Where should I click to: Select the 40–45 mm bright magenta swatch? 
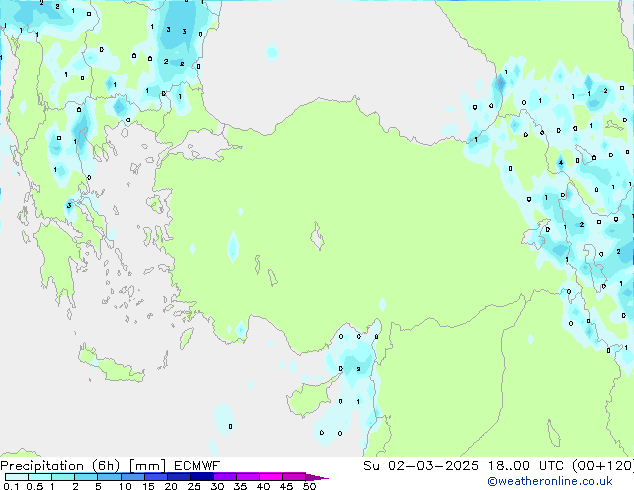click(271, 477)
